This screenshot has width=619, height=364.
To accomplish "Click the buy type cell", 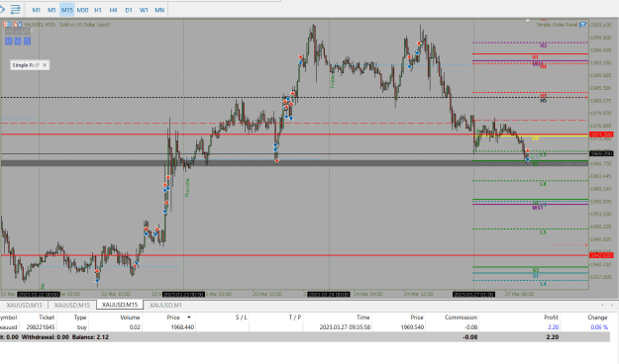I will (82, 327).
